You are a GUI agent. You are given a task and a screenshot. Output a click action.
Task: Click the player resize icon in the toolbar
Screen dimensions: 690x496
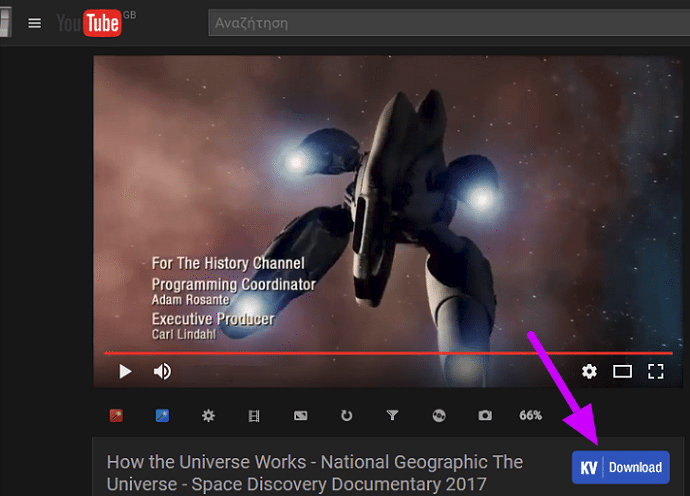301,415
